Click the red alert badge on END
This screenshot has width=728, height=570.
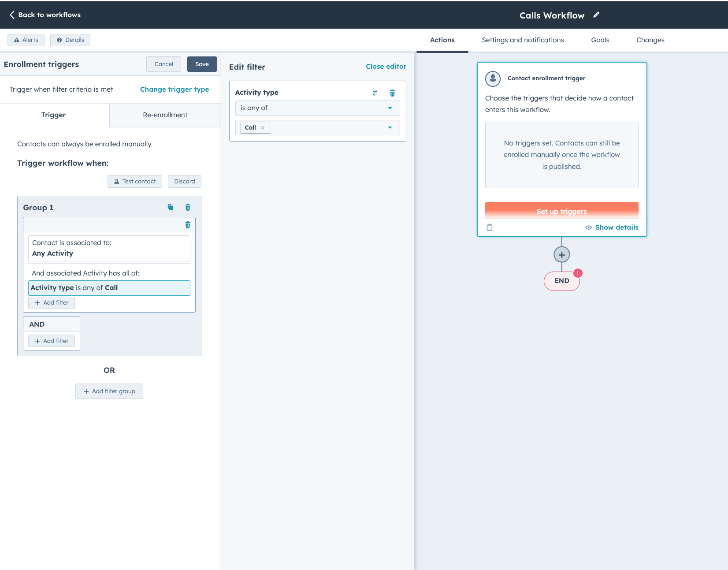tap(578, 273)
